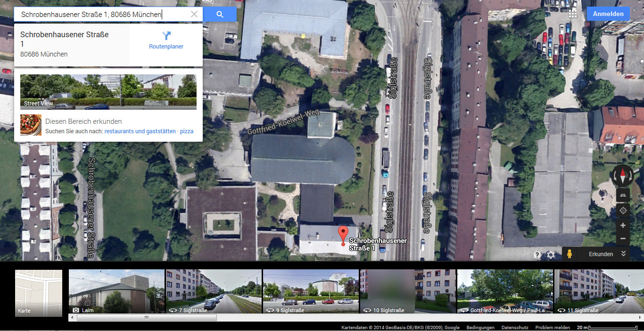Screen dimensions: 644x331
Task: Zoom out with minus button
Action: [x=623, y=239]
